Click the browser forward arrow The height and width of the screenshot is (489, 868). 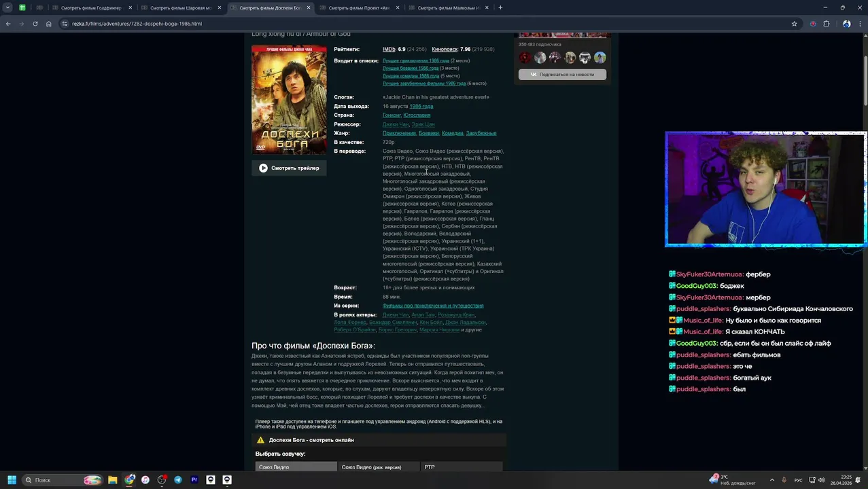point(22,24)
